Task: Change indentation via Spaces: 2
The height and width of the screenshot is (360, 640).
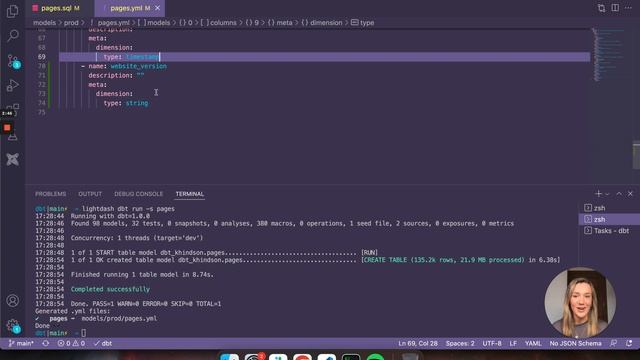Action: [x=460, y=344]
